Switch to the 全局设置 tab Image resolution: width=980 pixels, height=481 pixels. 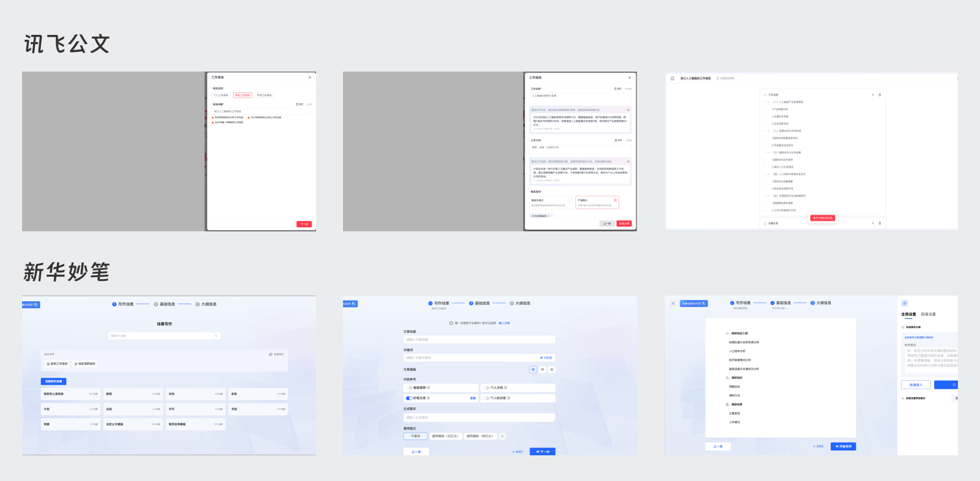908,315
